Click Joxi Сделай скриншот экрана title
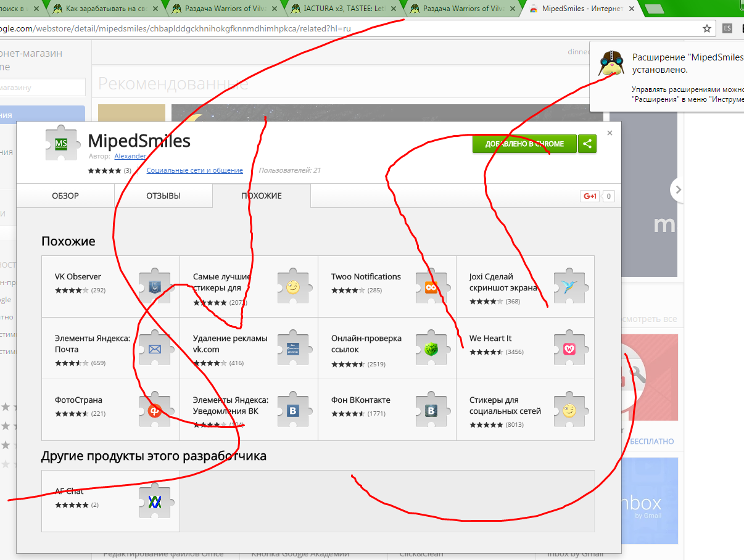This screenshot has height=560, width=744. coord(503,282)
